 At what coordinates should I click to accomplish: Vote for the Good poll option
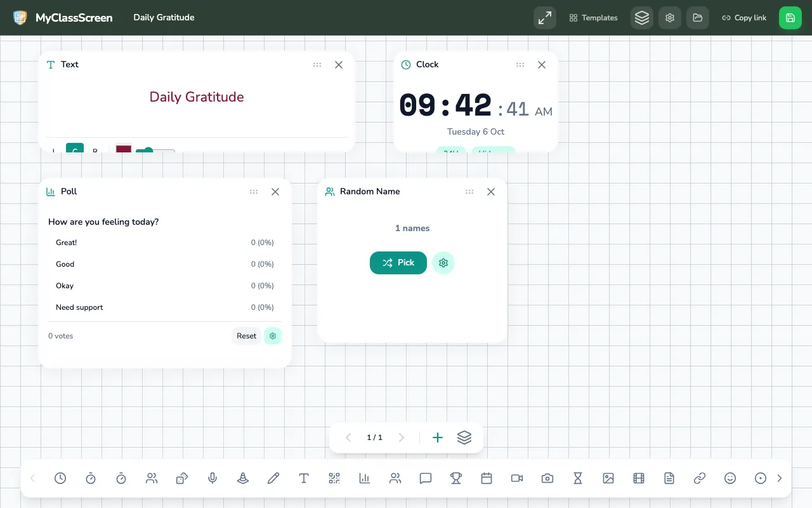point(165,264)
